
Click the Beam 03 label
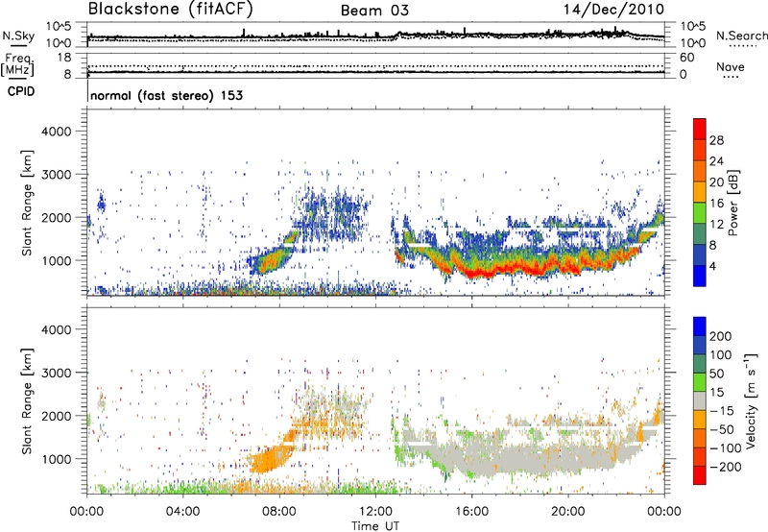(374, 11)
